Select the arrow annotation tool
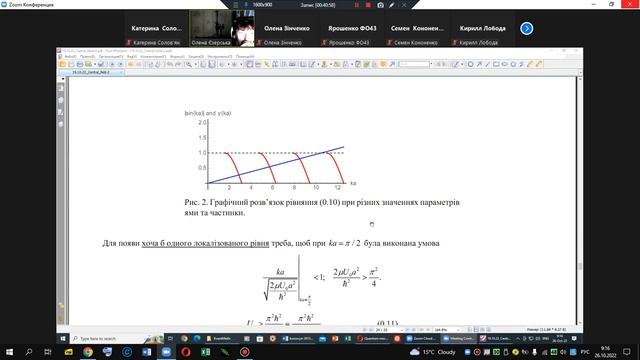This screenshot has width=640, height=360. [479, 64]
